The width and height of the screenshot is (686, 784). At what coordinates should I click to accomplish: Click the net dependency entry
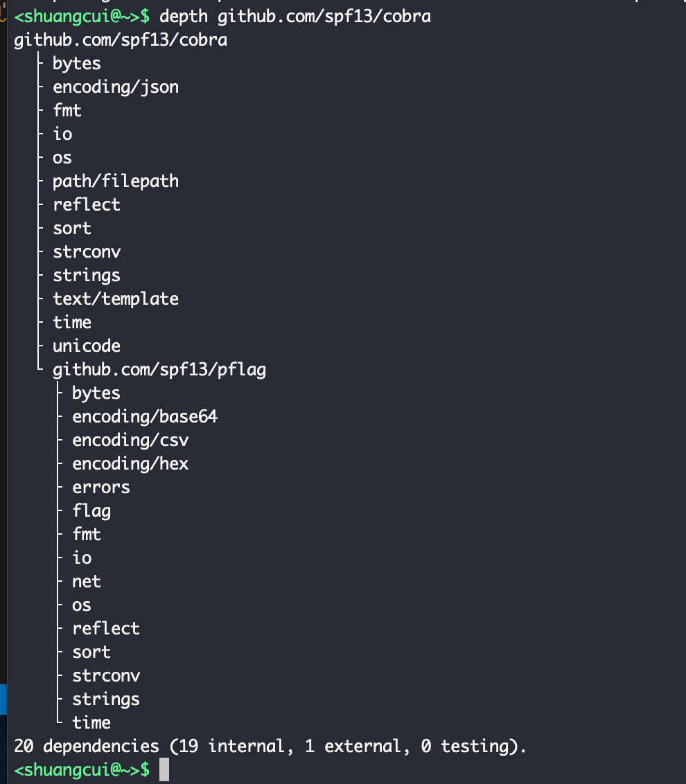[86, 582]
